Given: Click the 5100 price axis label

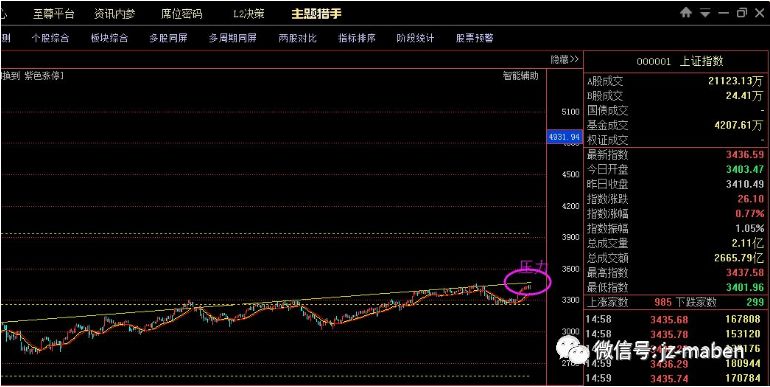Looking at the screenshot, I should point(570,111).
